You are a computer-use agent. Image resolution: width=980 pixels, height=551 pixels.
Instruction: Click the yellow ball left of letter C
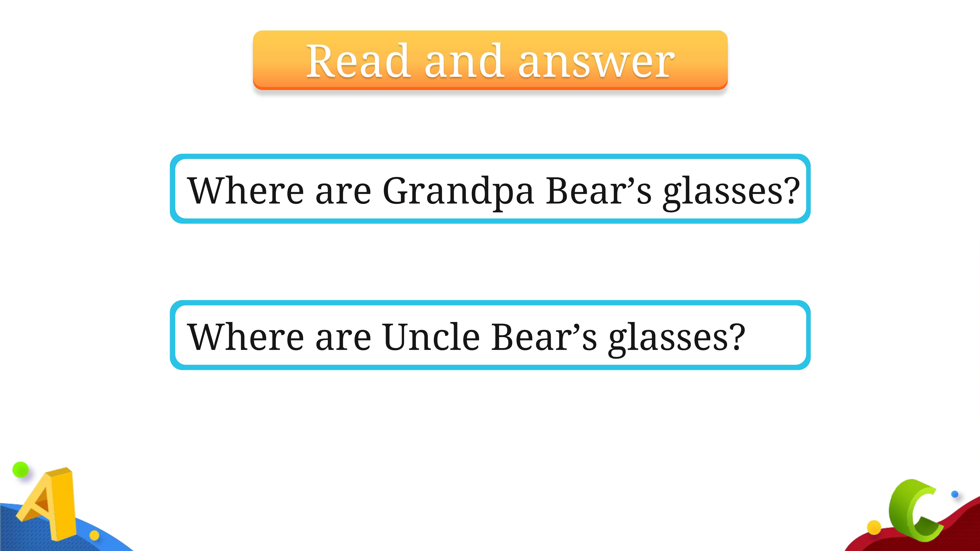click(874, 527)
